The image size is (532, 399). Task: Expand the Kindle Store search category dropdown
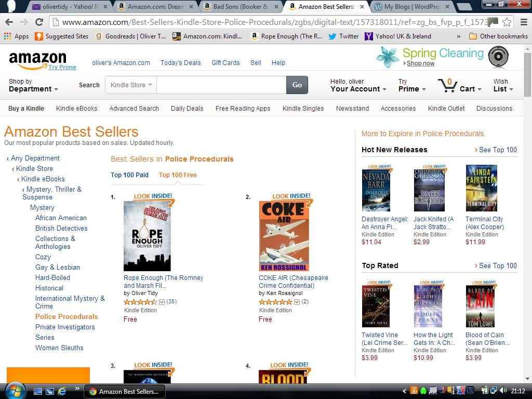(x=131, y=85)
